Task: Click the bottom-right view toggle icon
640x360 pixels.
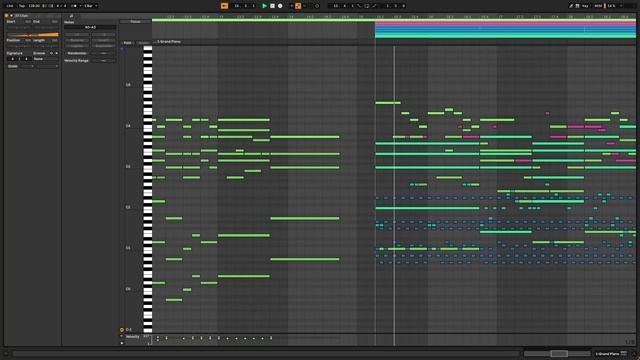Action: [634, 354]
